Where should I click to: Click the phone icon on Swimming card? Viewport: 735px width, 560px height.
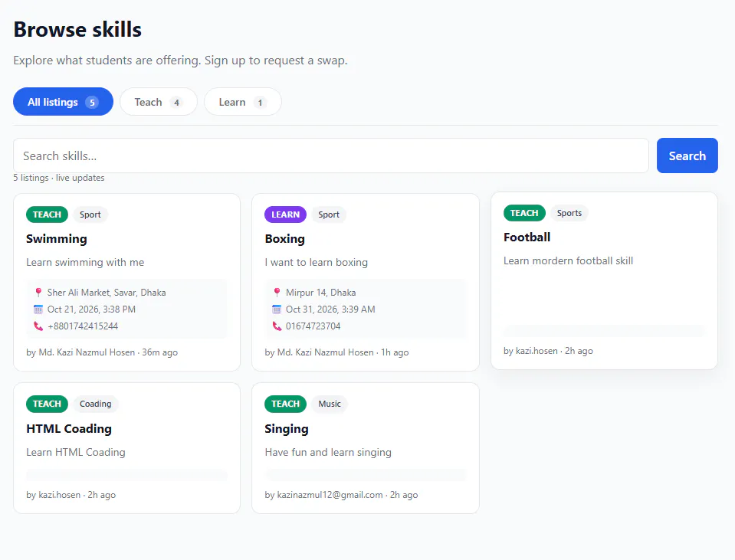click(38, 326)
